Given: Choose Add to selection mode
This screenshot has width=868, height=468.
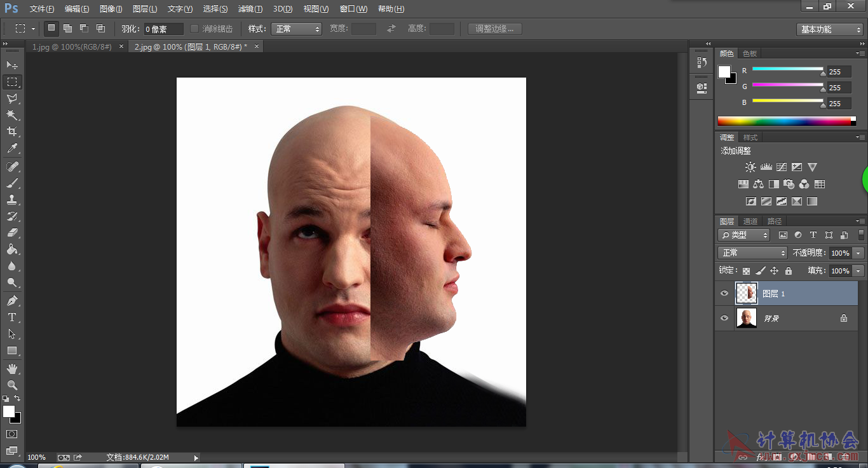Looking at the screenshot, I should click(67, 29).
